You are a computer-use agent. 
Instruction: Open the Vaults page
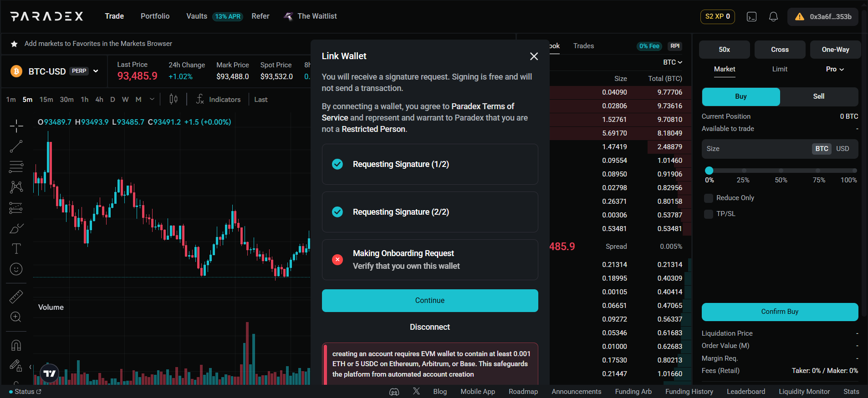pyautogui.click(x=197, y=16)
